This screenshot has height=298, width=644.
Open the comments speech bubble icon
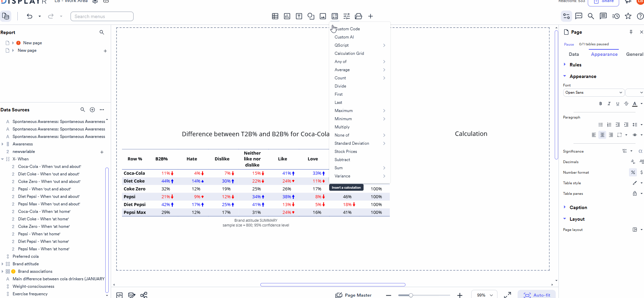579,16
